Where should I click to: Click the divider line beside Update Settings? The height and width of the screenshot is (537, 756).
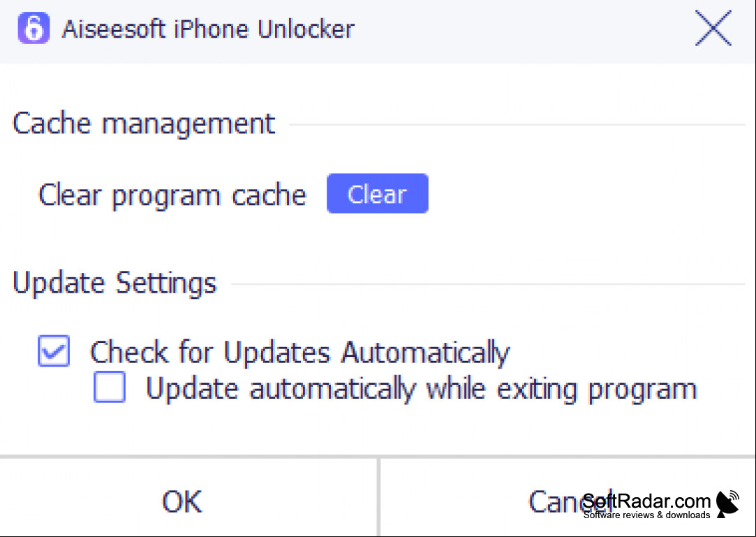click(x=488, y=284)
